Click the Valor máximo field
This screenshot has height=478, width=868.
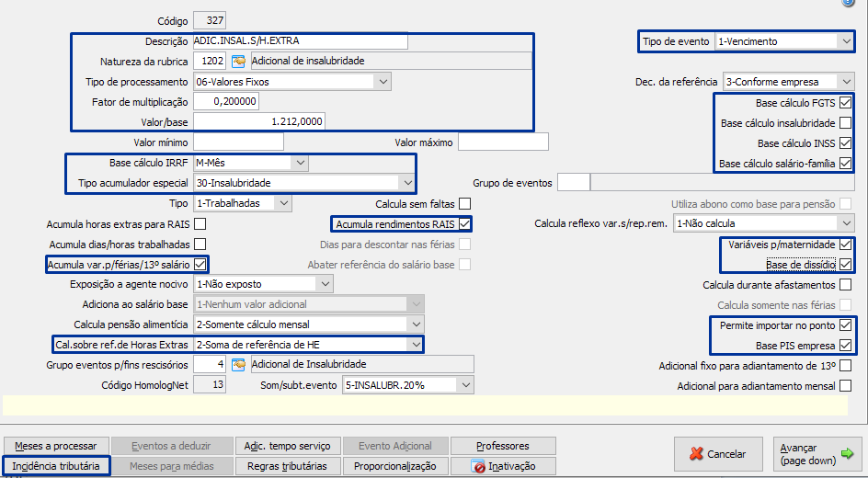(503, 142)
